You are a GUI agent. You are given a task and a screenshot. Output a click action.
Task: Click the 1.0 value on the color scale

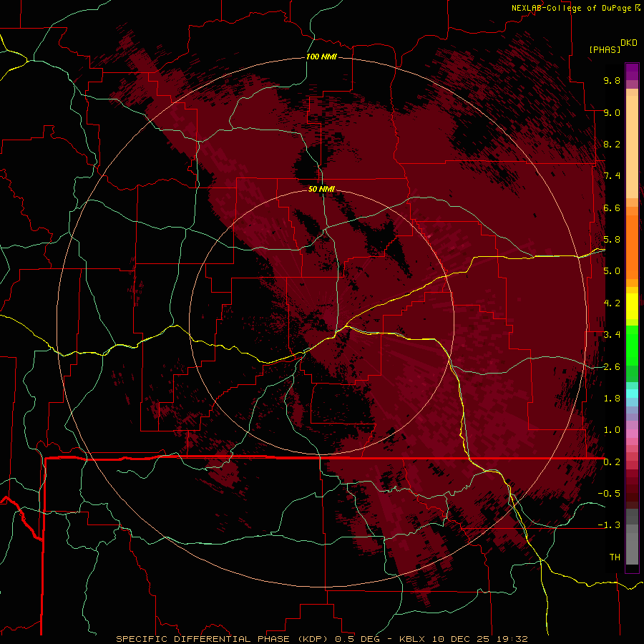click(612, 430)
